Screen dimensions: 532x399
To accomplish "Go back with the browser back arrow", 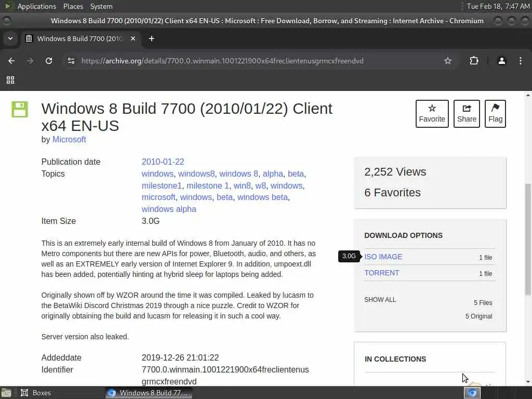I will (11, 61).
